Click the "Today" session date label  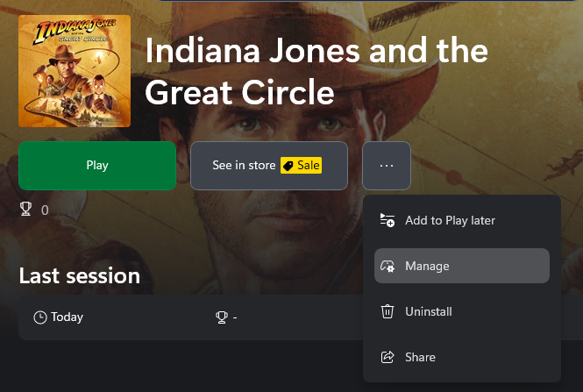[67, 317]
